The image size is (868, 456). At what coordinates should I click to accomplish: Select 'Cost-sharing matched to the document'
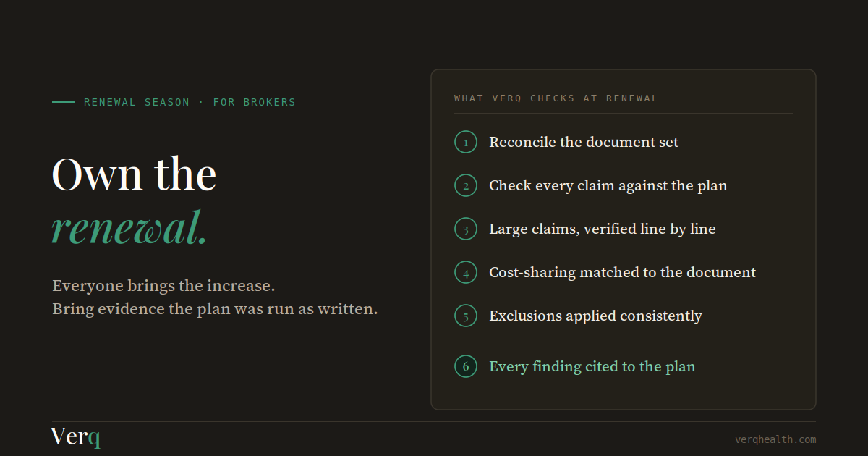point(622,272)
